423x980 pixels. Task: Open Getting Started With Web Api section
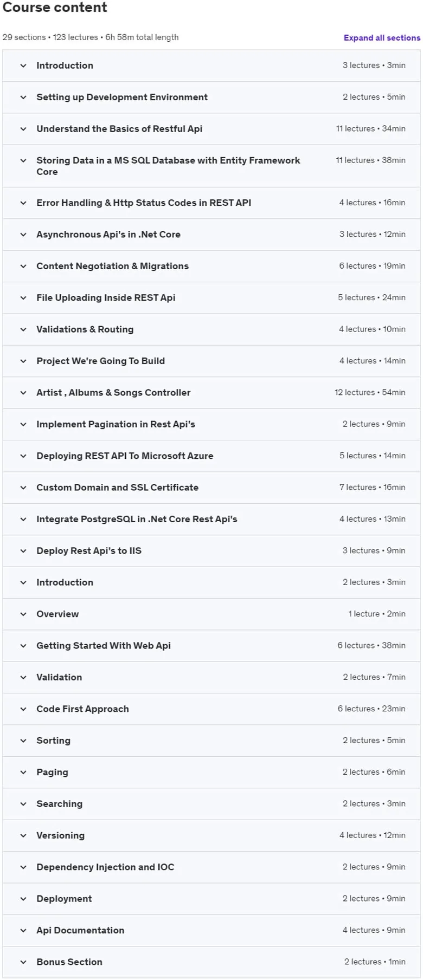tap(211, 646)
